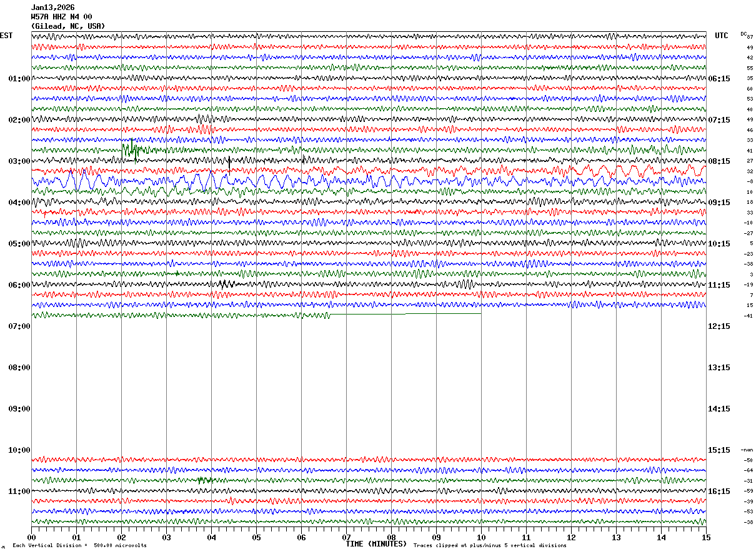This screenshot has height=554, width=756.
Task: Click the DC offset value 87
Action: tap(750, 38)
